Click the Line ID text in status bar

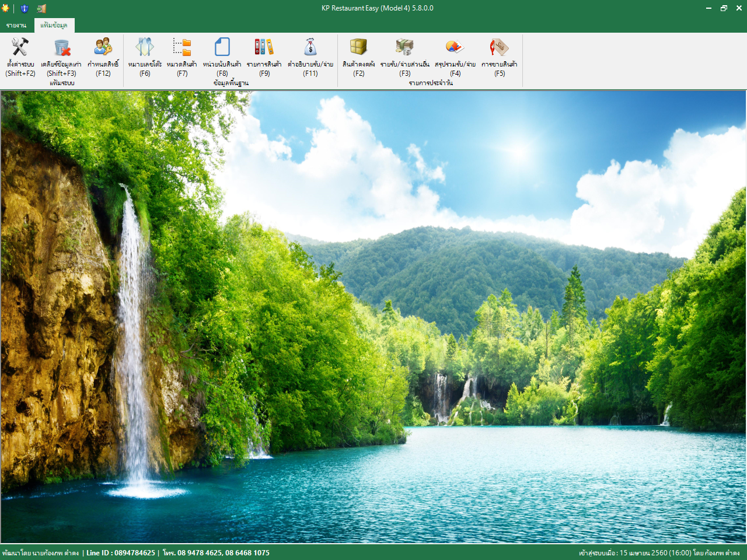coord(121,552)
